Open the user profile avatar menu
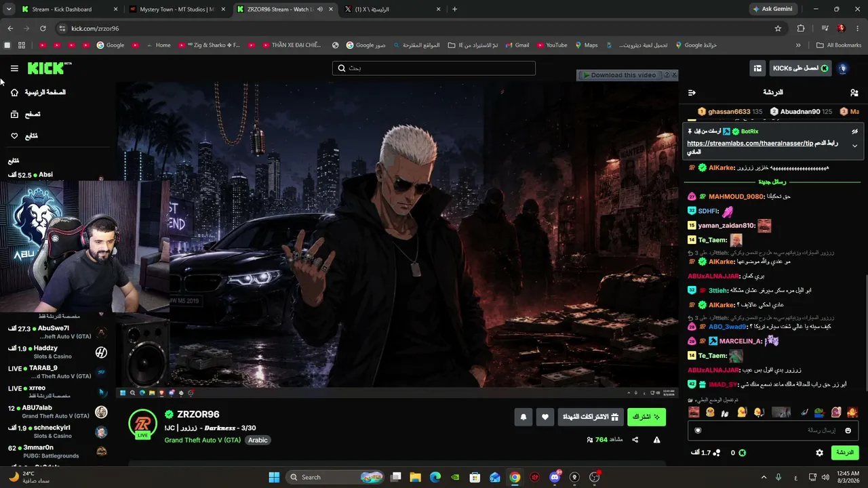868x488 pixels. pos(843,68)
